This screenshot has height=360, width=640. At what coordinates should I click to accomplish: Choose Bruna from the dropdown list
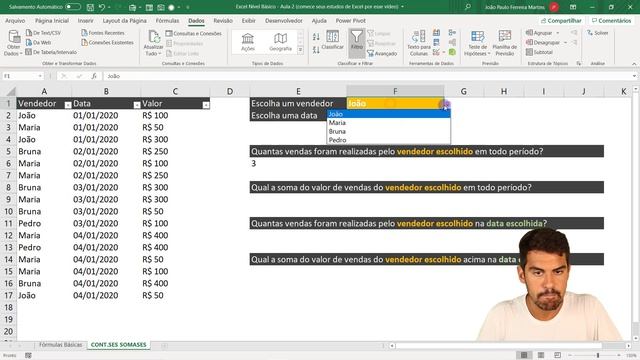pyautogui.click(x=389, y=131)
